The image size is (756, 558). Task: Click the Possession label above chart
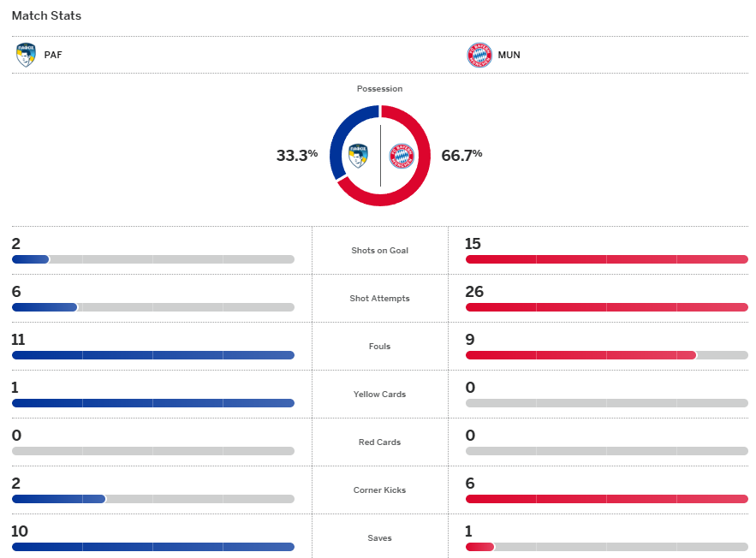(x=379, y=89)
